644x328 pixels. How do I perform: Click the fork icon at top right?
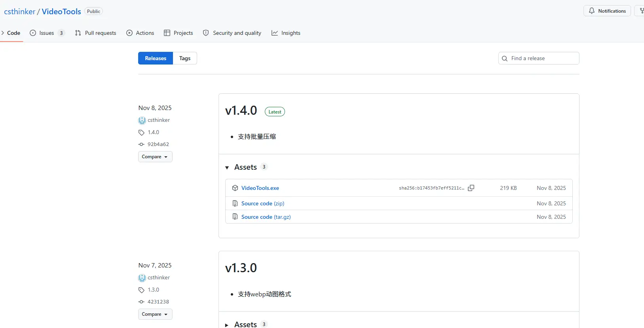tap(641, 11)
